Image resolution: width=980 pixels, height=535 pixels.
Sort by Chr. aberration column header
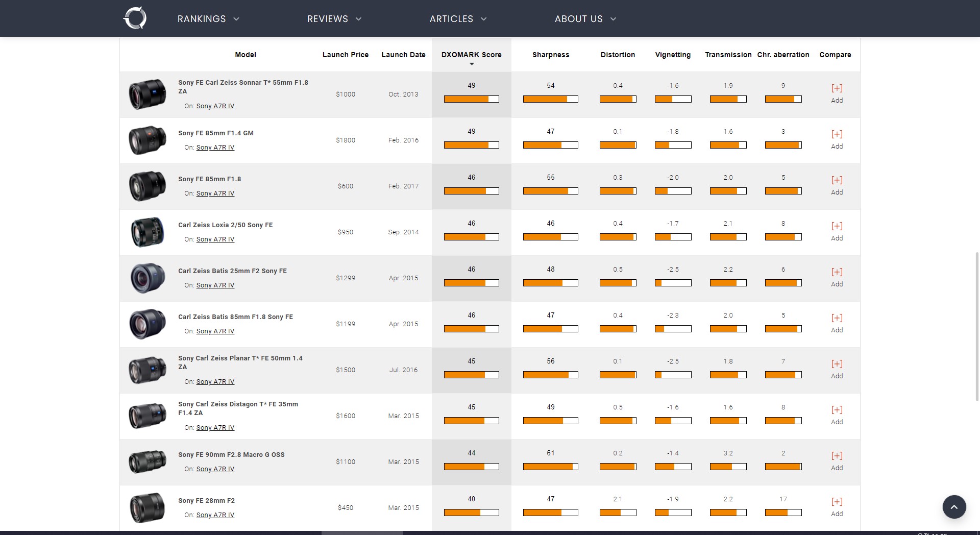783,55
